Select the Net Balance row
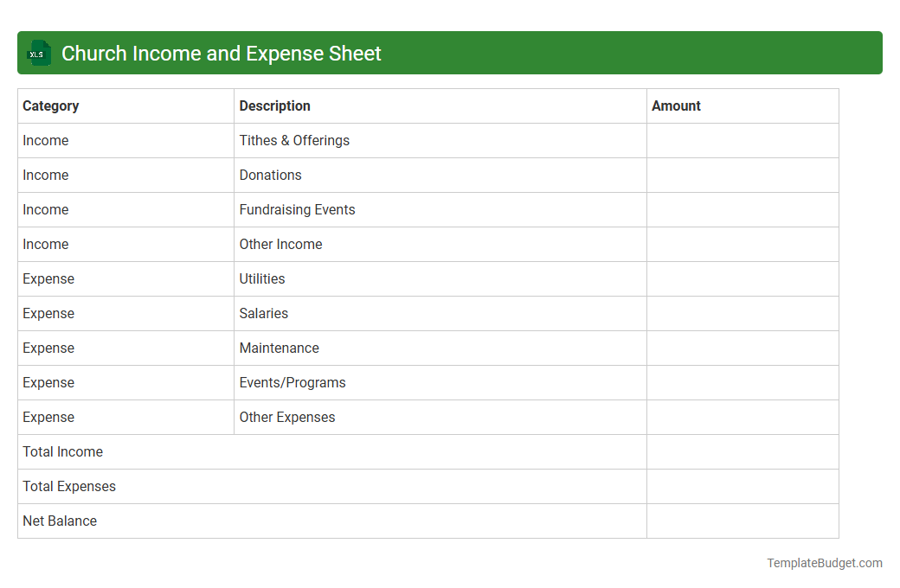Screen dimensions: 900x588 [60, 521]
